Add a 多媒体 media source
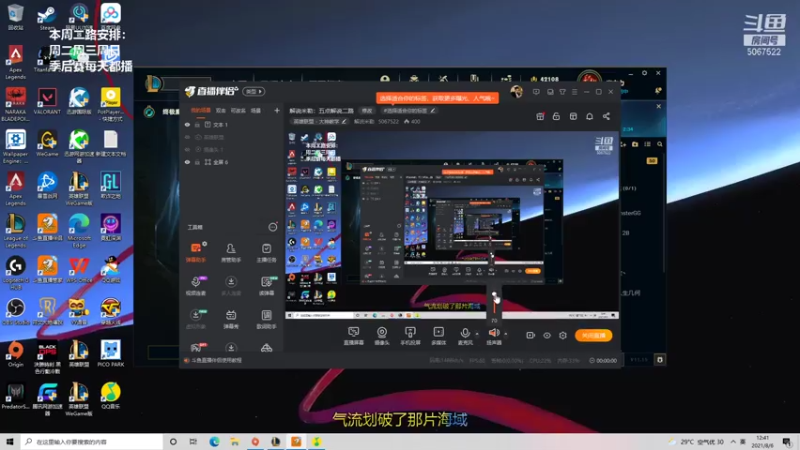800x450 pixels. (438, 336)
